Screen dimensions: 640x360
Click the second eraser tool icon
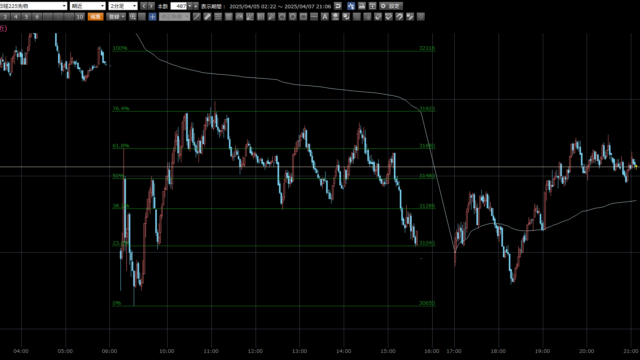(x=389, y=17)
